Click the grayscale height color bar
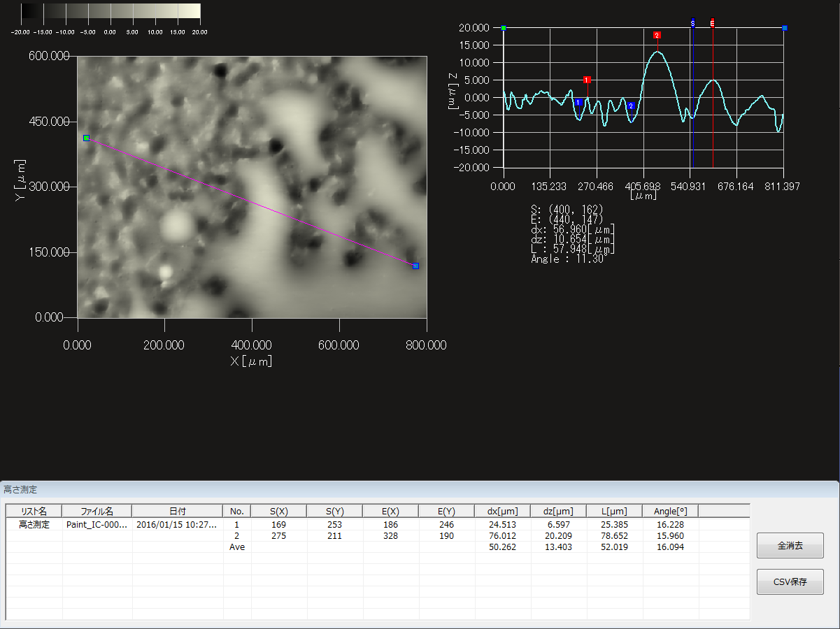 pyautogui.click(x=111, y=11)
